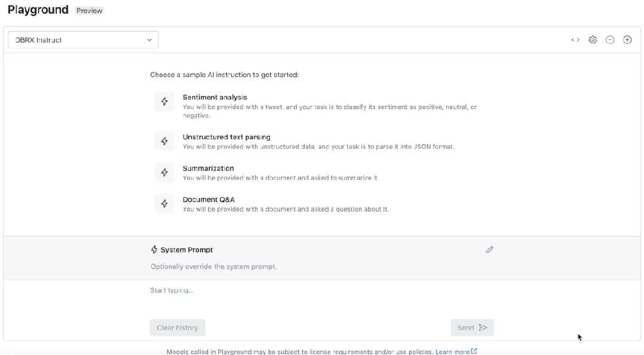This screenshot has height=355, width=644.
Task: Click the Document Q&A lightning icon
Action: 164,204
